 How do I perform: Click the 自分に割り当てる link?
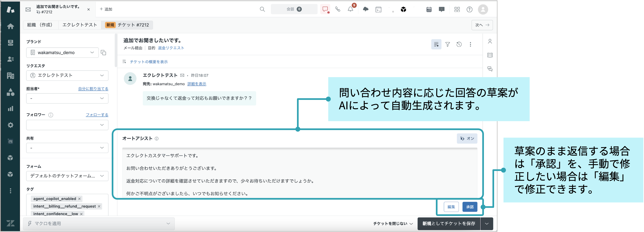(x=93, y=89)
